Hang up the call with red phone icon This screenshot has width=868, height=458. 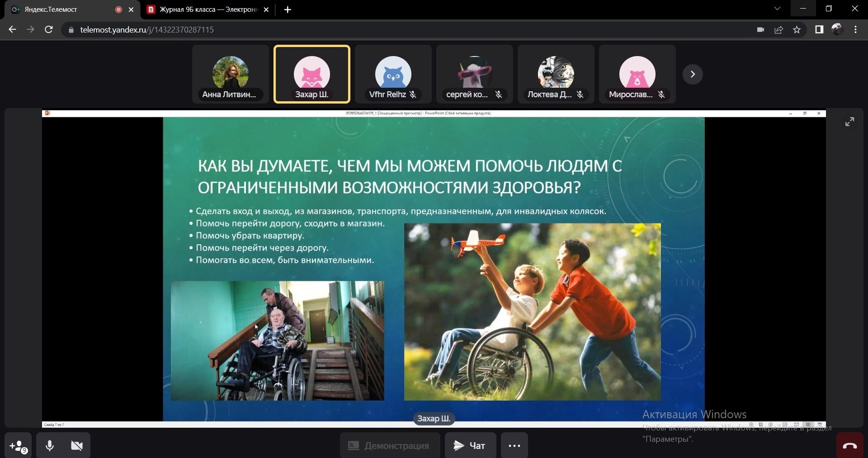pyautogui.click(x=849, y=446)
